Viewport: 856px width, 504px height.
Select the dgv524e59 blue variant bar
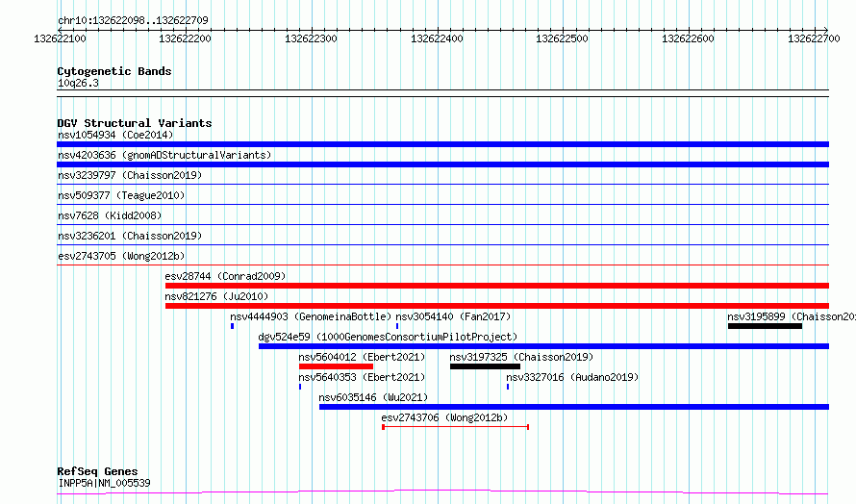point(543,346)
